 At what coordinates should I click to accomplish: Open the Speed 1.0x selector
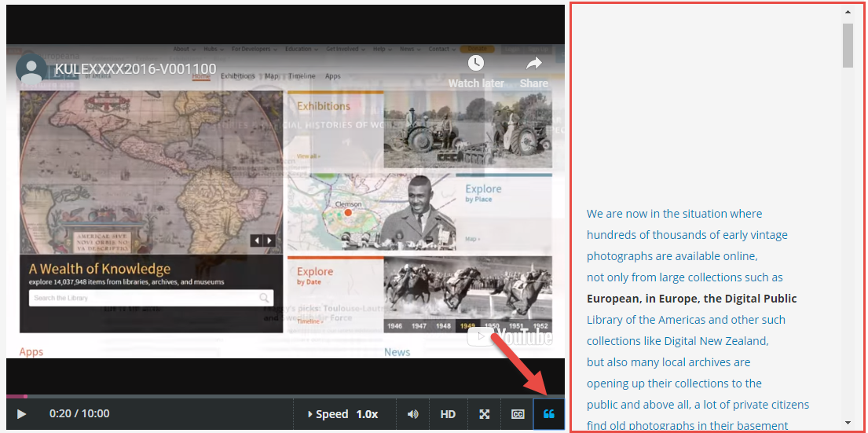pos(343,414)
